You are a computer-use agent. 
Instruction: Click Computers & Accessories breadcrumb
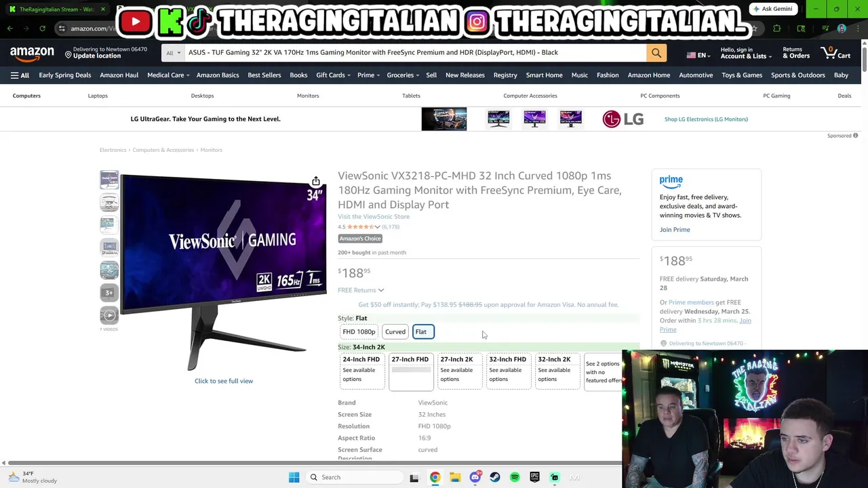pyautogui.click(x=163, y=150)
